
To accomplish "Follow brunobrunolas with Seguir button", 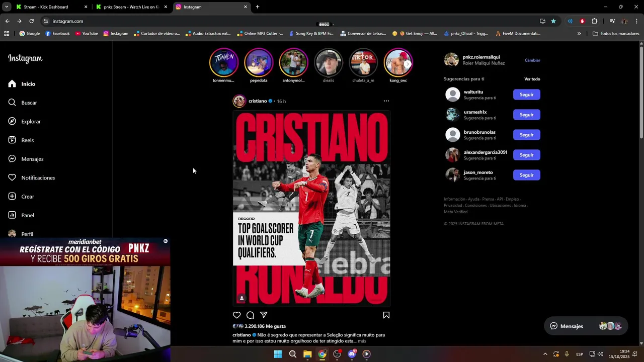I will (526, 135).
